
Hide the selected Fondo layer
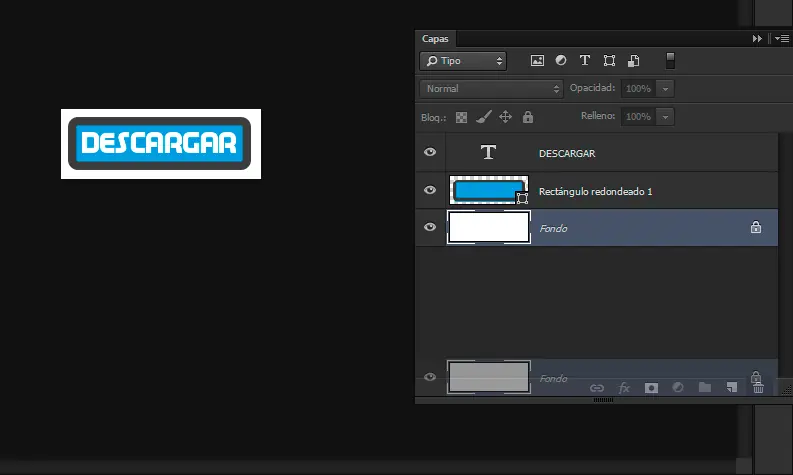(430, 227)
